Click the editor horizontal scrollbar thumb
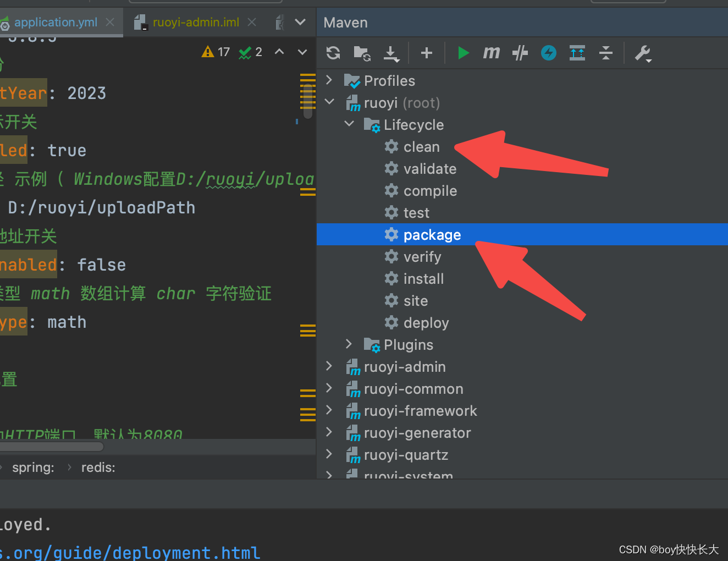This screenshot has height=561, width=728. (52, 447)
